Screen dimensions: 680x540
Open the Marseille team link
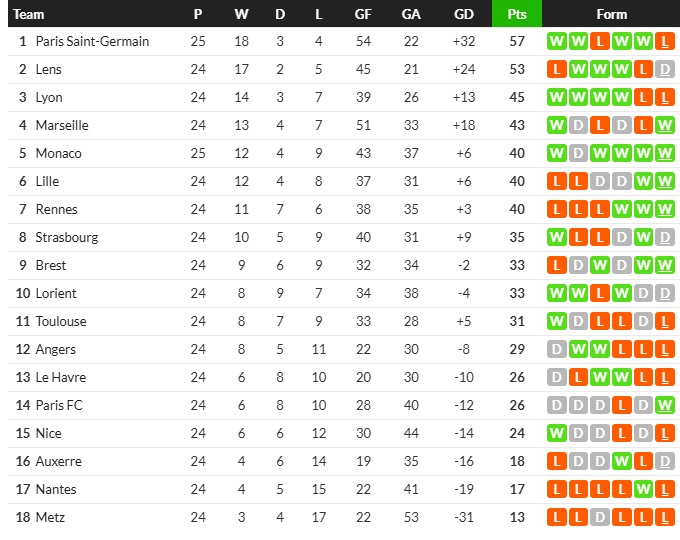pyautogui.click(x=62, y=126)
